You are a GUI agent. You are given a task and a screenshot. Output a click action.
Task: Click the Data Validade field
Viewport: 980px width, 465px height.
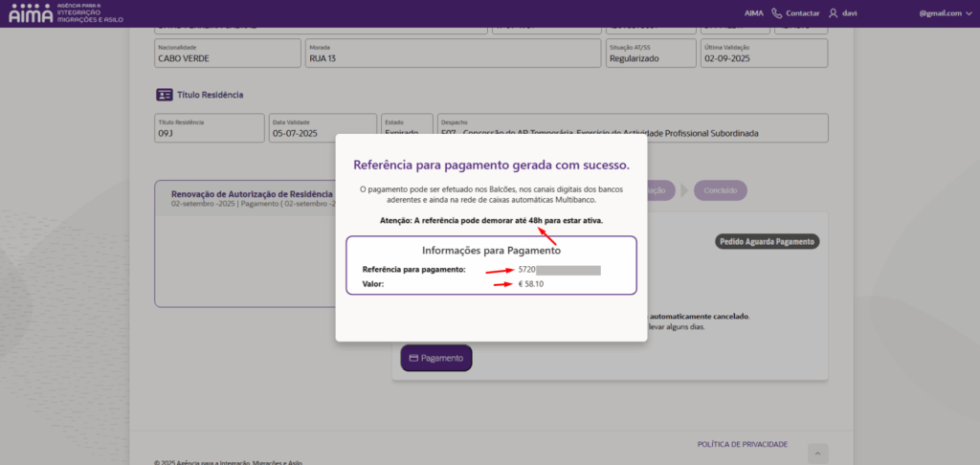[321, 128]
